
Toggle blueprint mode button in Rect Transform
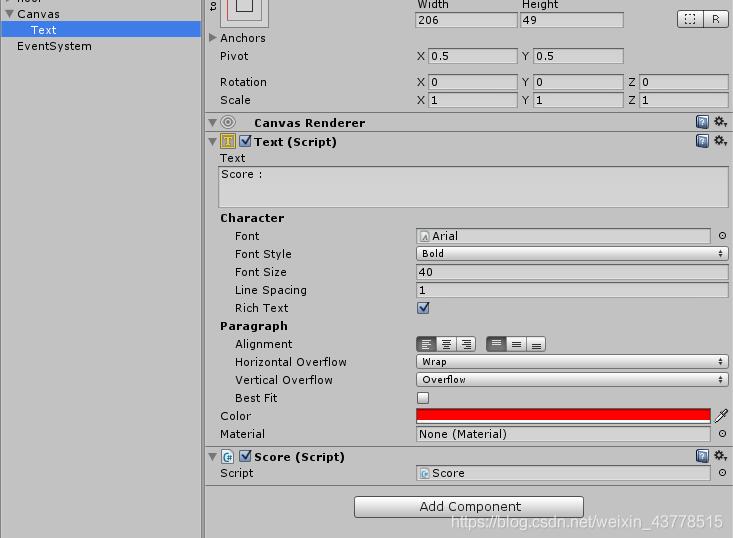tap(690, 19)
